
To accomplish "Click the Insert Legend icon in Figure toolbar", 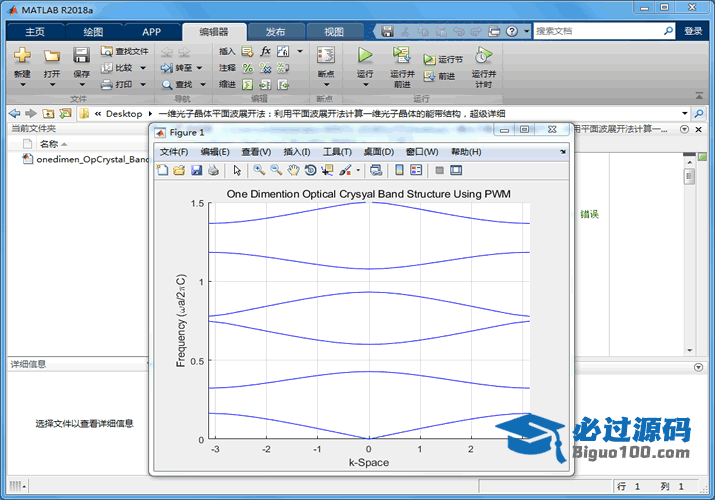I will click(416, 170).
